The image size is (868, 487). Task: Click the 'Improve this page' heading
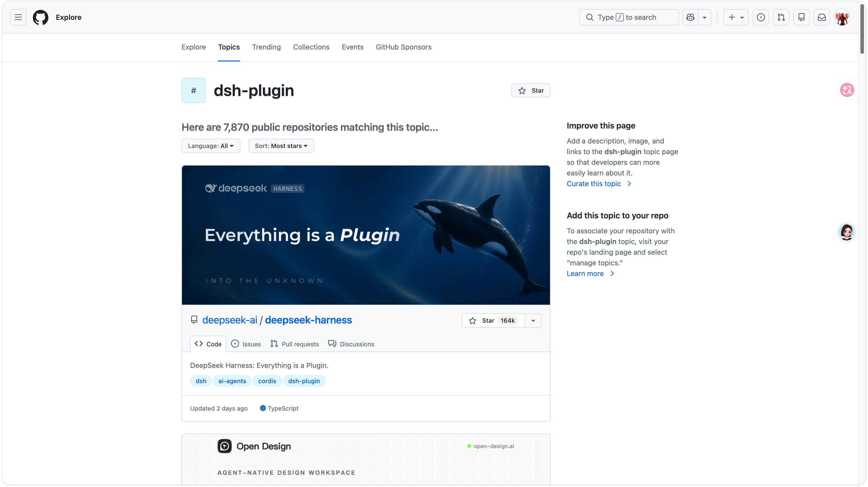pos(601,126)
